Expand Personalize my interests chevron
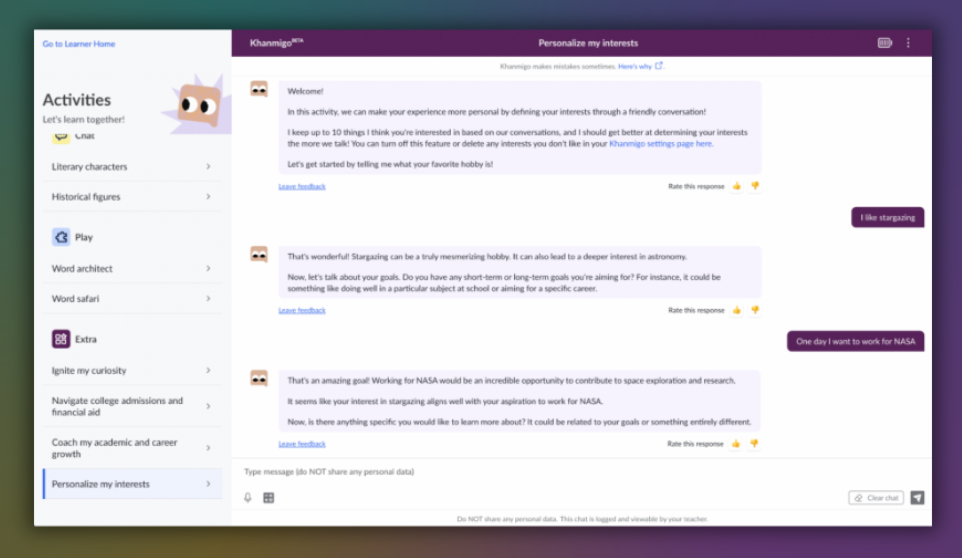Image resolution: width=962 pixels, height=558 pixels. point(209,484)
